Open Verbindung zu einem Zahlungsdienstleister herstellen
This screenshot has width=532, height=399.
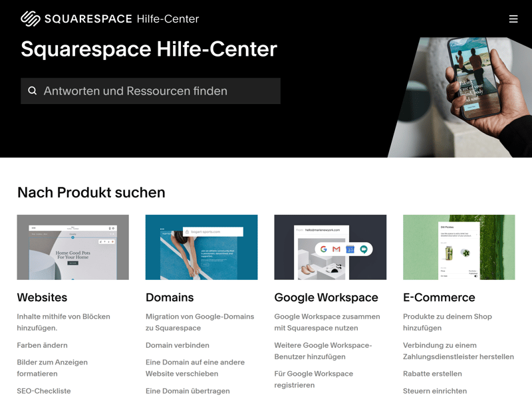pyautogui.click(x=458, y=351)
